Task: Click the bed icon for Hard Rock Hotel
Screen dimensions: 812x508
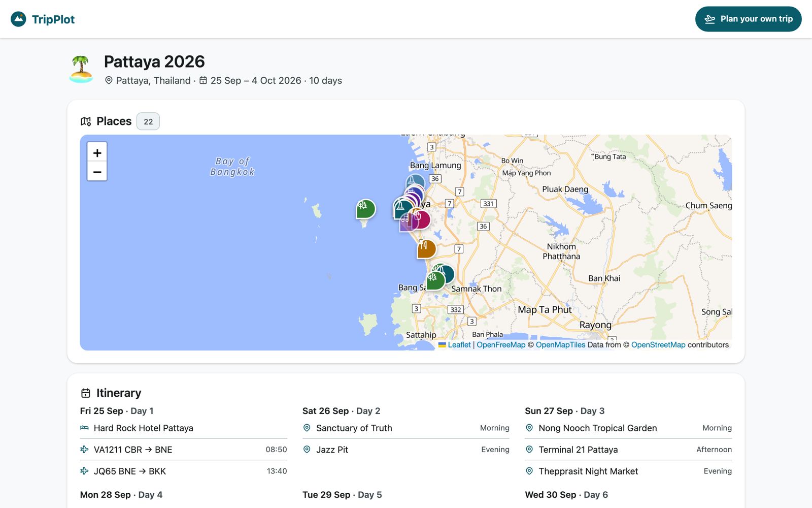Action: tap(84, 428)
